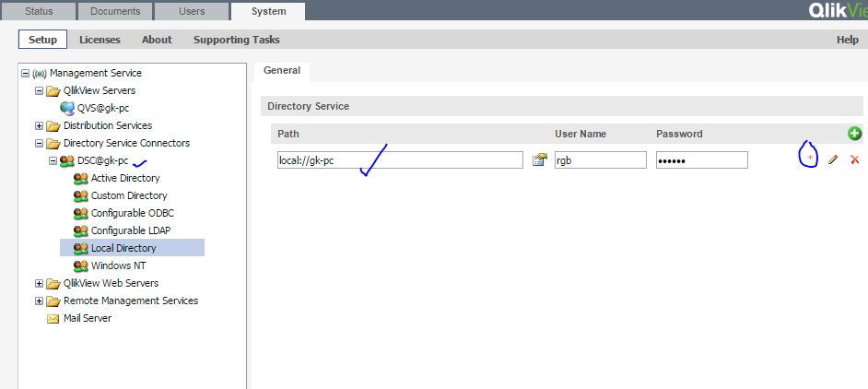
Task: Click the User Name field containing rgb
Action: 601,159
